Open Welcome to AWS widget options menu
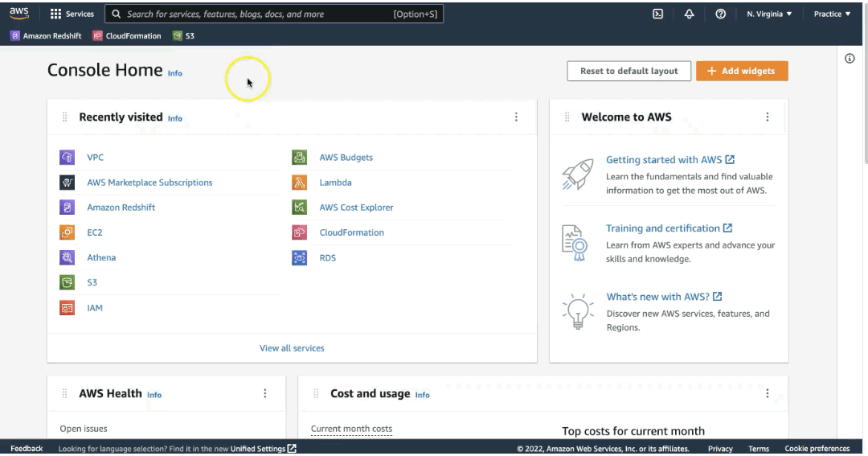The image size is (868, 456). point(768,117)
